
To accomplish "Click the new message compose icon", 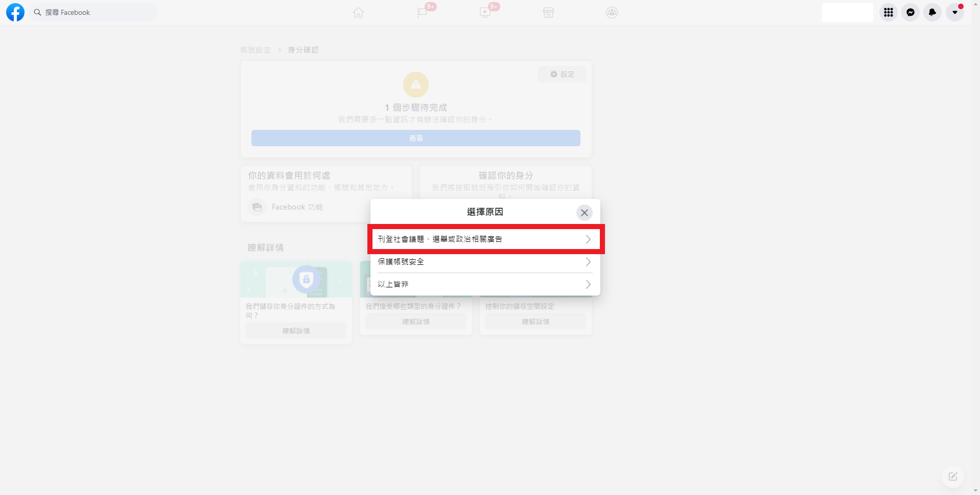I will (953, 477).
